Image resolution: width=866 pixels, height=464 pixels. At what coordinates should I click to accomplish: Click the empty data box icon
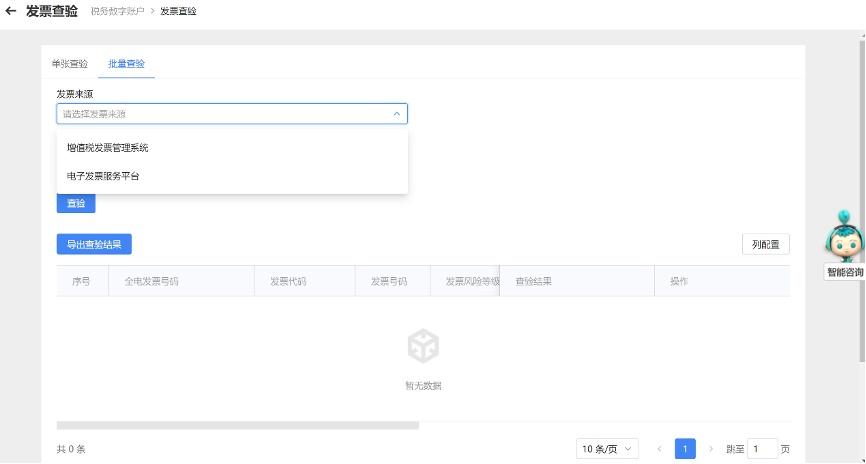point(423,347)
